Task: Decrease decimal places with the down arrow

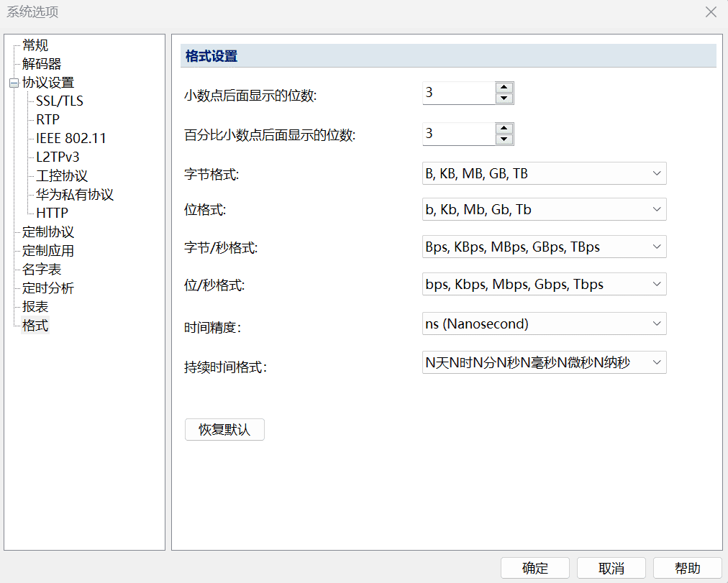Action: [504, 98]
